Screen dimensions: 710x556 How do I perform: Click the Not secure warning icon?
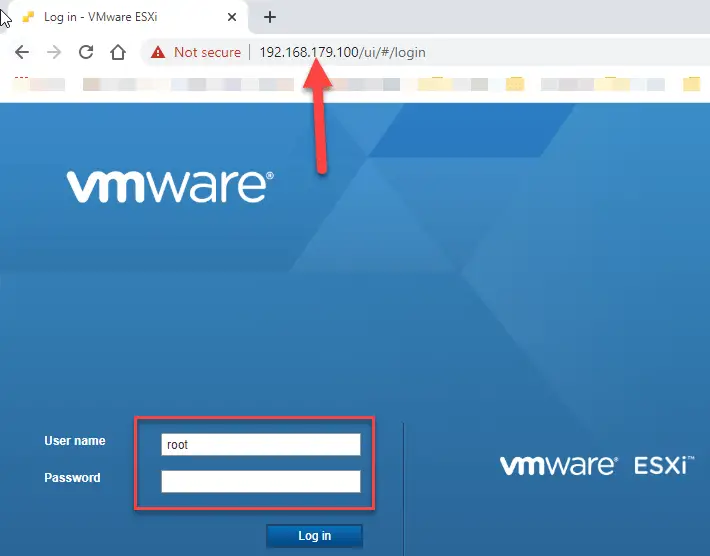tap(158, 53)
